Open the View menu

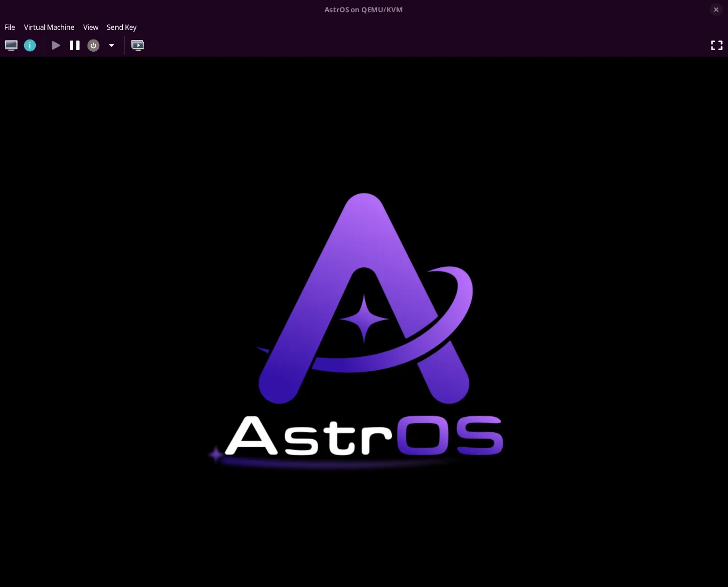[x=91, y=27]
